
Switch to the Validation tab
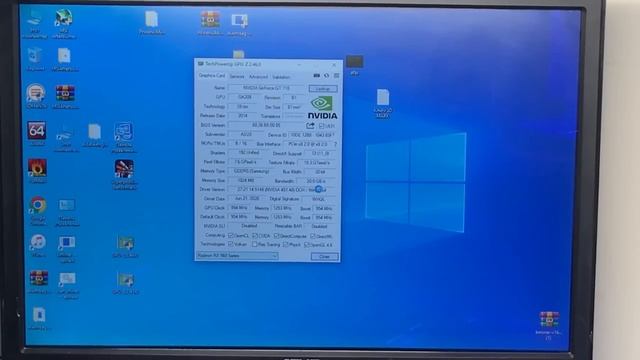[281, 77]
